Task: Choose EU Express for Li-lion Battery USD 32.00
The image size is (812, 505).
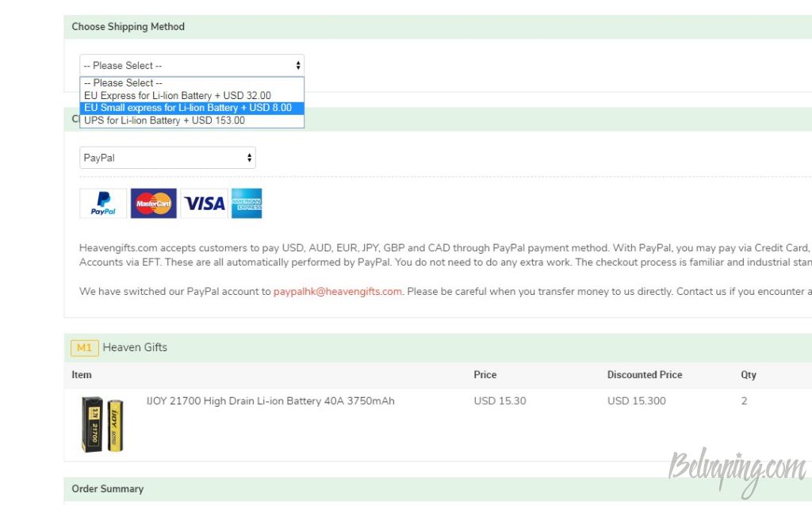Action: [x=192, y=95]
